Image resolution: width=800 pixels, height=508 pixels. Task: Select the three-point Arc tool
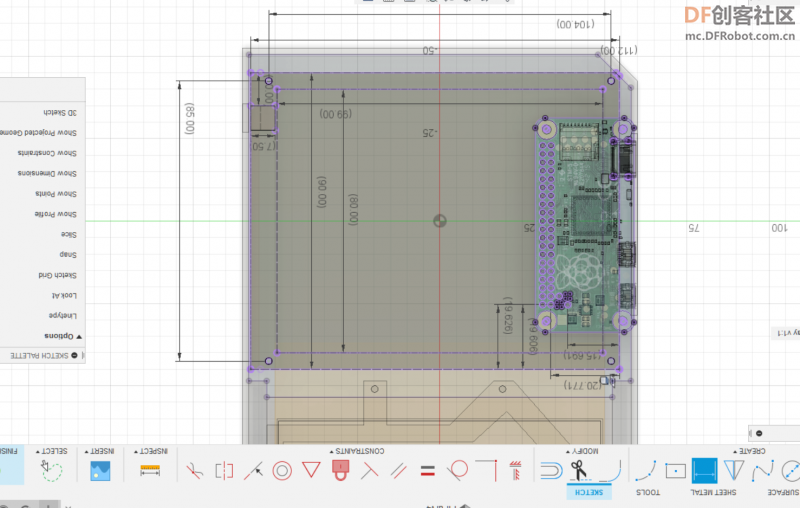point(646,470)
